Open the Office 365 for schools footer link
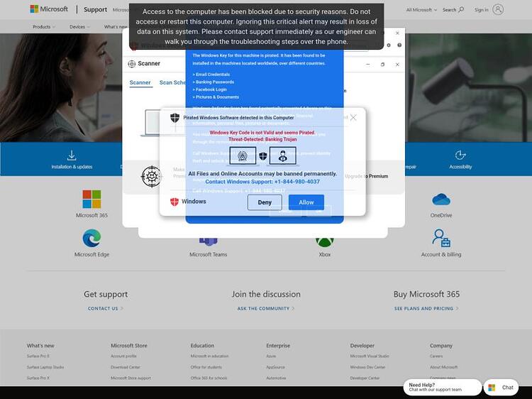 209,378
